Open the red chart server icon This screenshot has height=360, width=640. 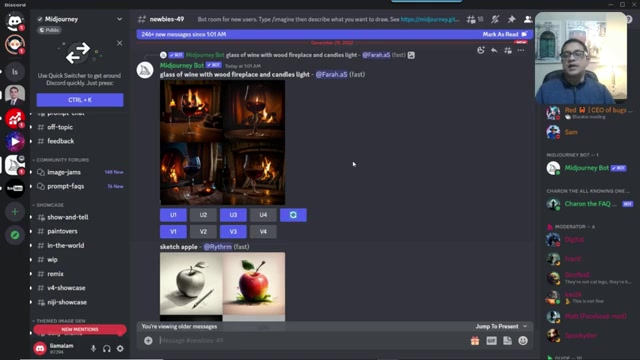pyautogui.click(x=15, y=118)
